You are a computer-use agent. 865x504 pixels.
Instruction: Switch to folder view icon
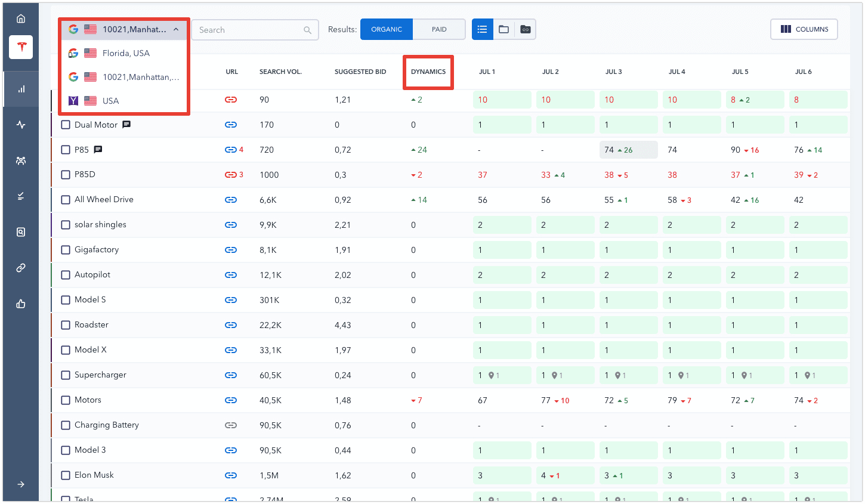[504, 29]
